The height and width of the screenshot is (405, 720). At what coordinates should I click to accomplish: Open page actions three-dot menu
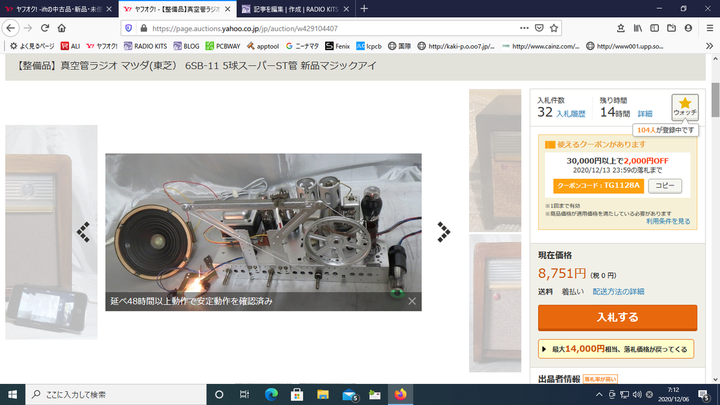[x=526, y=28]
